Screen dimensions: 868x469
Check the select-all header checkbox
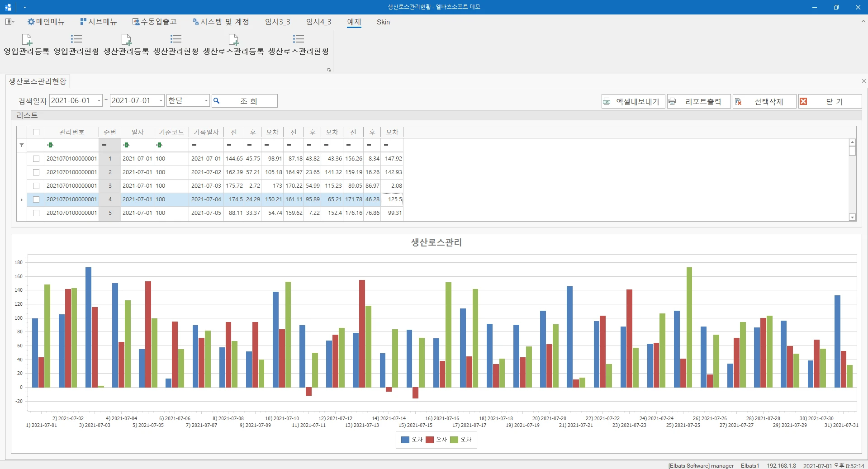tap(36, 132)
